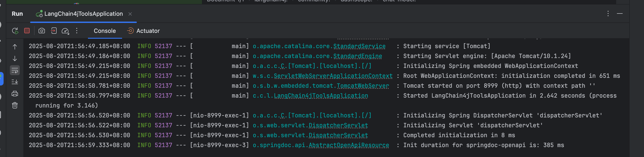Click the timestamp 2025-08-20T21:56:59.333+08:00

click(x=79, y=145)
